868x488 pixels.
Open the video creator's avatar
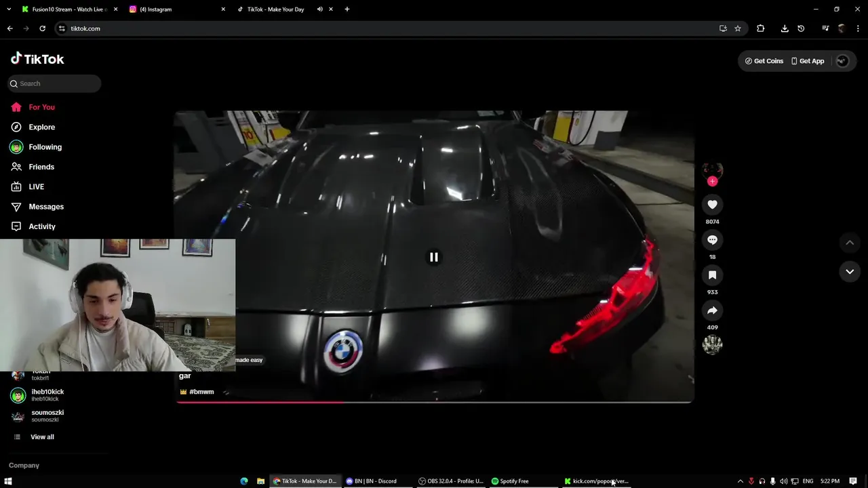point(712,170)
